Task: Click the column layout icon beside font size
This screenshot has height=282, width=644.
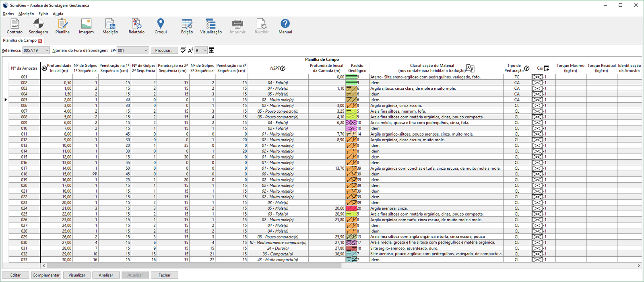Action: coord(212,50)
